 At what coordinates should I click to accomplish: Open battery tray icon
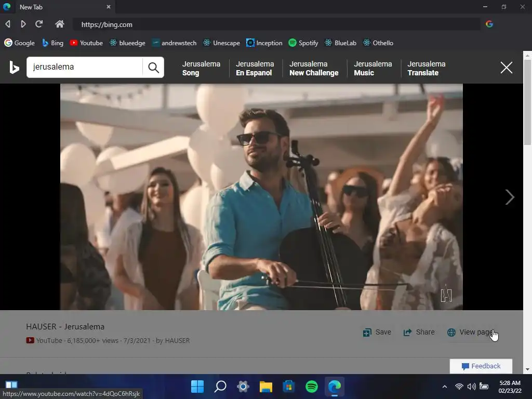point(484,387)
